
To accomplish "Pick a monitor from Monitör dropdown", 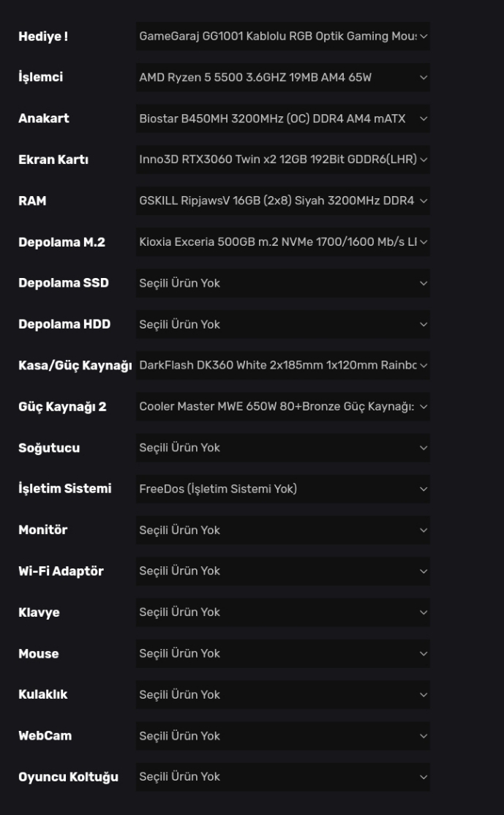I will click(x=282, y=530).
